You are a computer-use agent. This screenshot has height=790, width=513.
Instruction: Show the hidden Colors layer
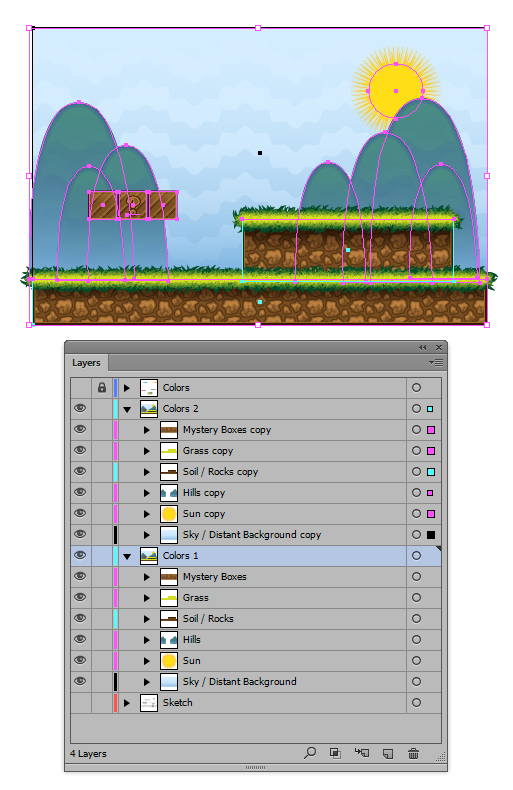click(x=80, y=387)
